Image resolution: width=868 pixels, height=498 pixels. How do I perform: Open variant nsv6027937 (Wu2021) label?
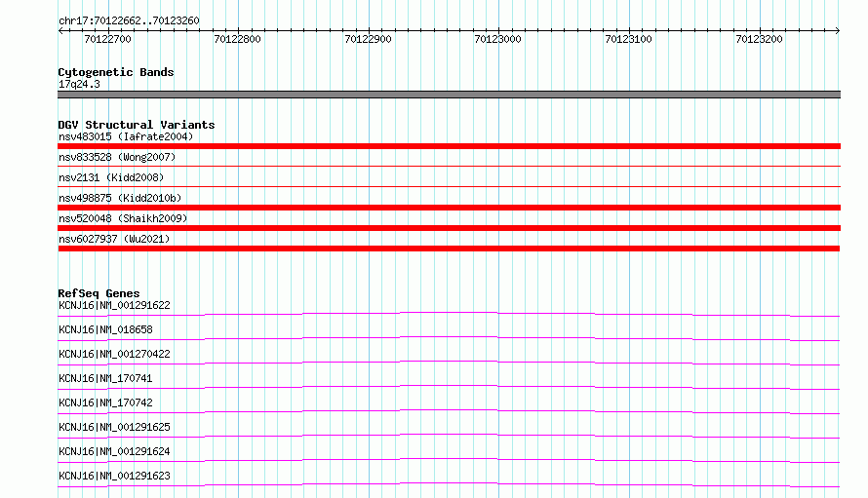coord(114,239)
